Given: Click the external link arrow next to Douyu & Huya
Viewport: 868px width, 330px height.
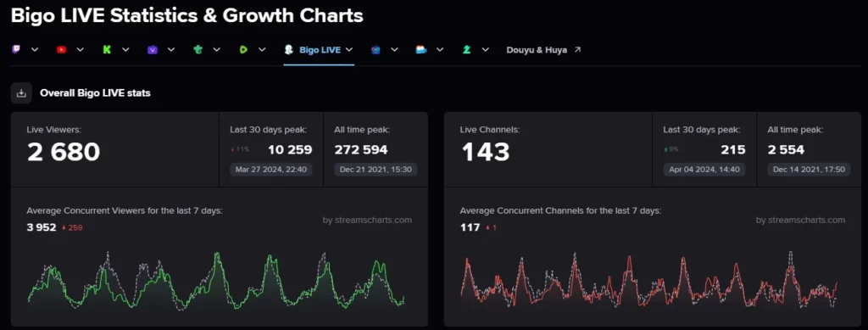Looking at the screenshot, I should (577, 49).
